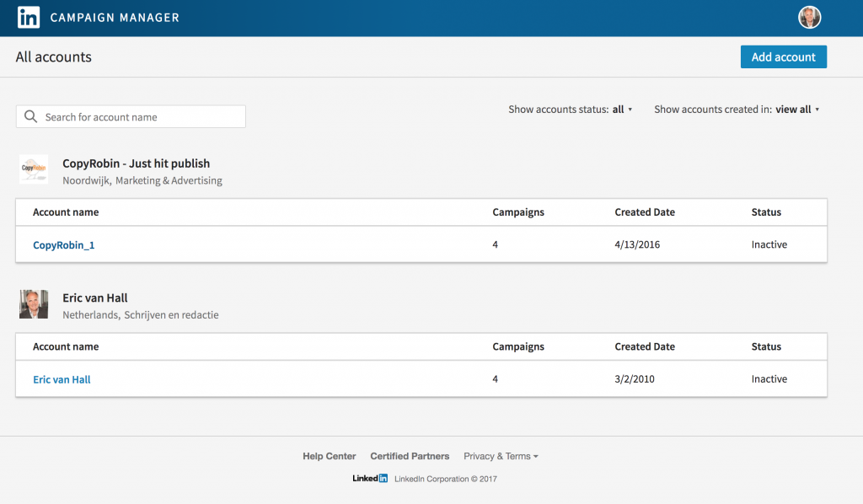The image size is (863, 504).
Task: Open the Help Center link
Action: pyautogui.click(x=330, y=456)
